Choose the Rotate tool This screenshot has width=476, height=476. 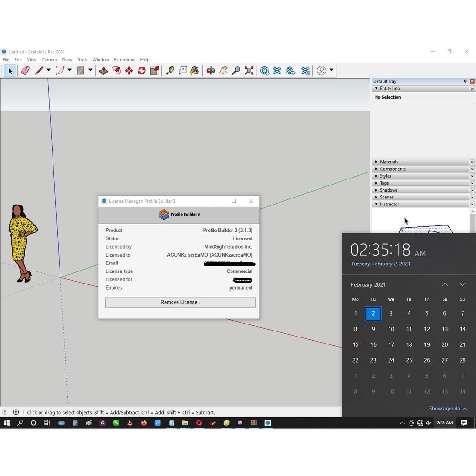point(142,71)
